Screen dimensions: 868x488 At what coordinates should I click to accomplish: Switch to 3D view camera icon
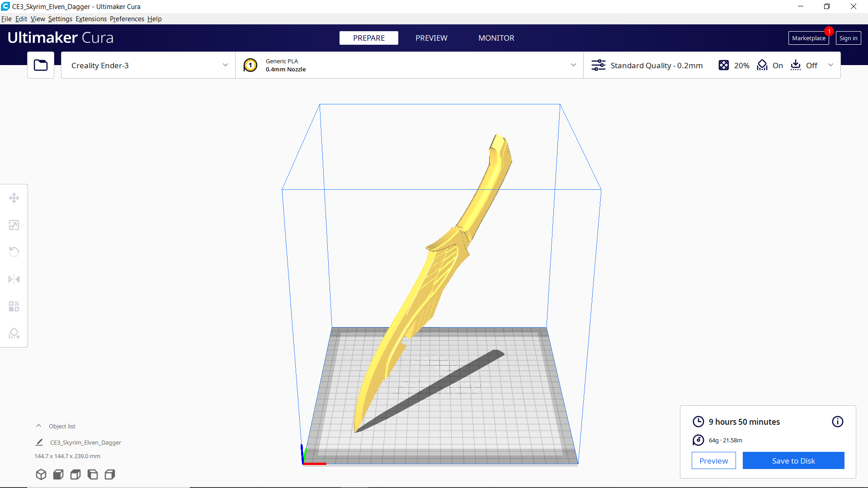41,474
